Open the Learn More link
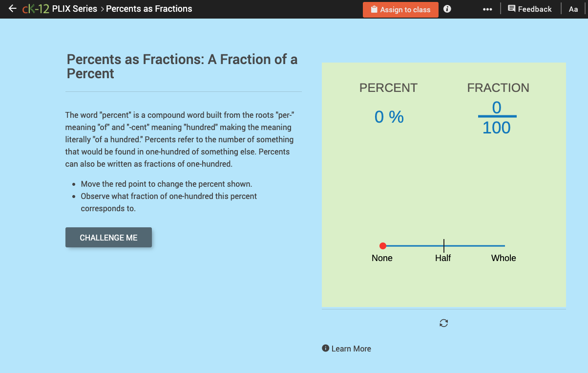 [x=351, y=348]
